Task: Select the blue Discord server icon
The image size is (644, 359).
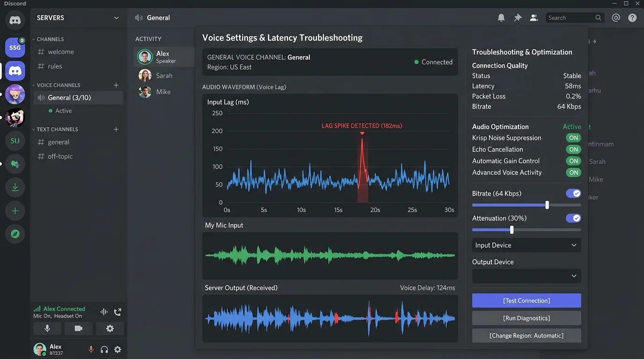Action: coord(15,71)
